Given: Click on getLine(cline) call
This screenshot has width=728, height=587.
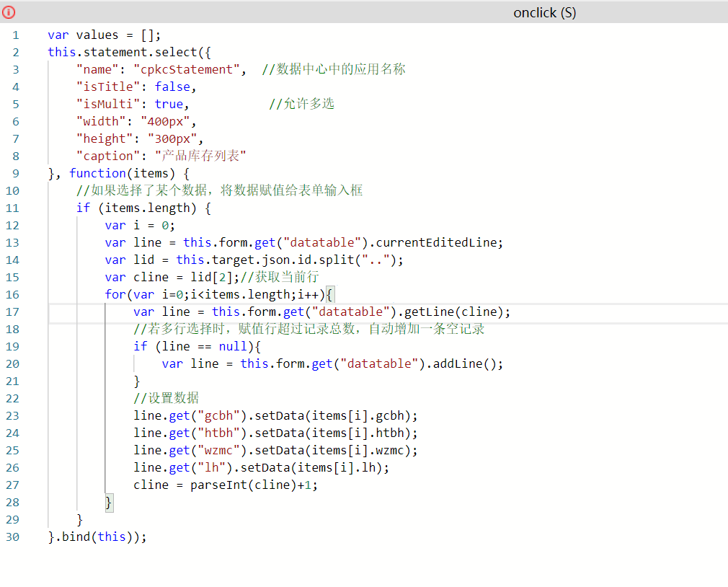Looking at the screenshot, I should pyautogui.click(x=453, y=312).
